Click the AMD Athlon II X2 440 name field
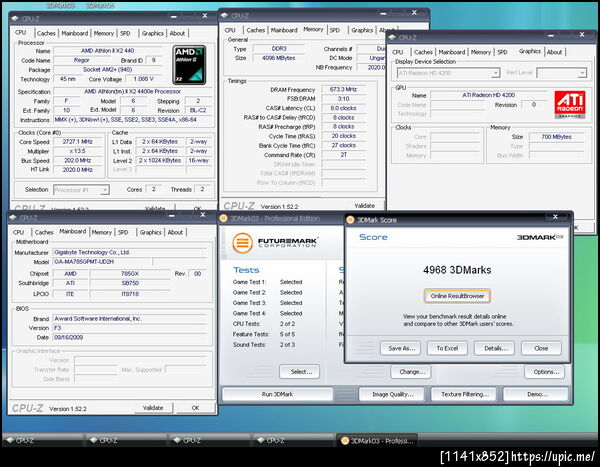This screenshot has width=600, height=467. [108, 51]
